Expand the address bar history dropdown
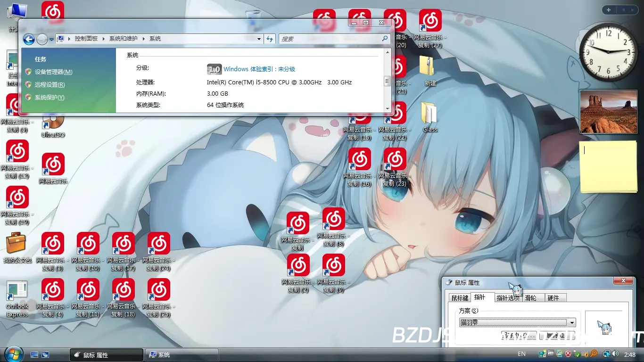 click(x=259, y=39)
